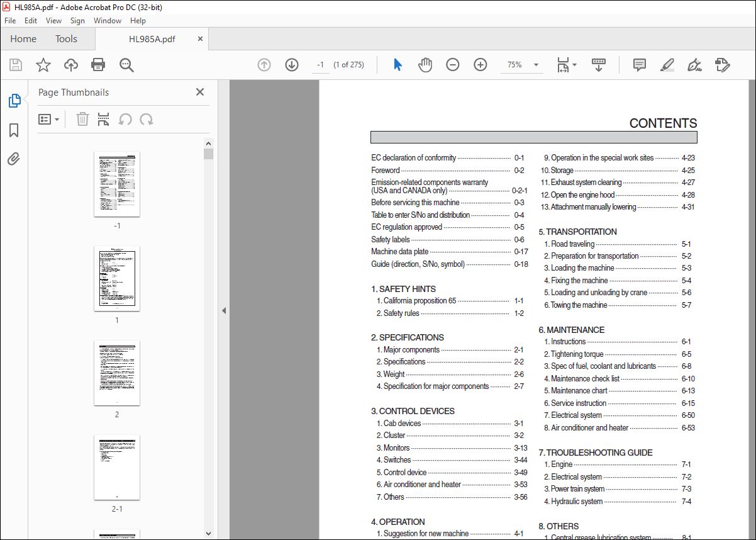Click the Save file icon
Viewport: 756px width, 540px height.
tap(16, 65)
